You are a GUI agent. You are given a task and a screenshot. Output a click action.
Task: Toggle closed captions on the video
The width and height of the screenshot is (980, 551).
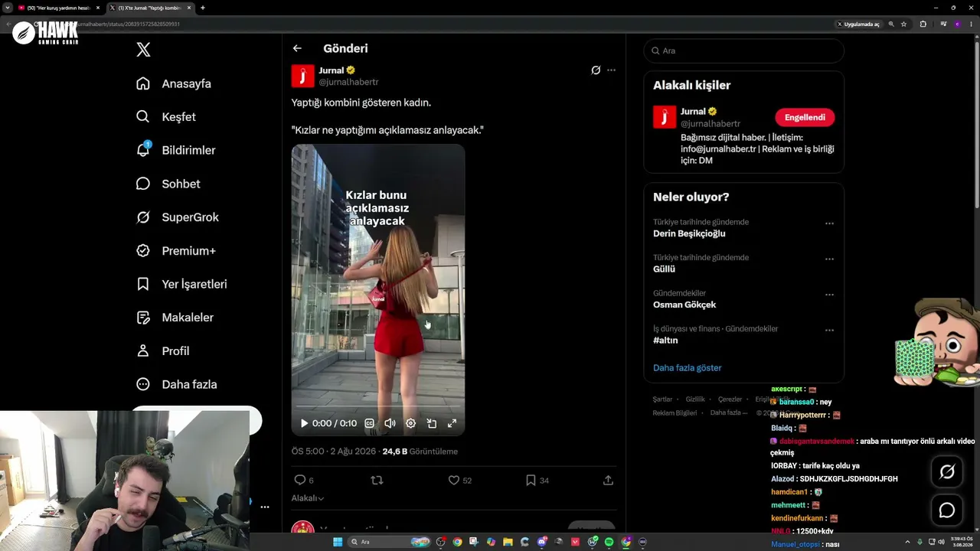pos(370,423)
